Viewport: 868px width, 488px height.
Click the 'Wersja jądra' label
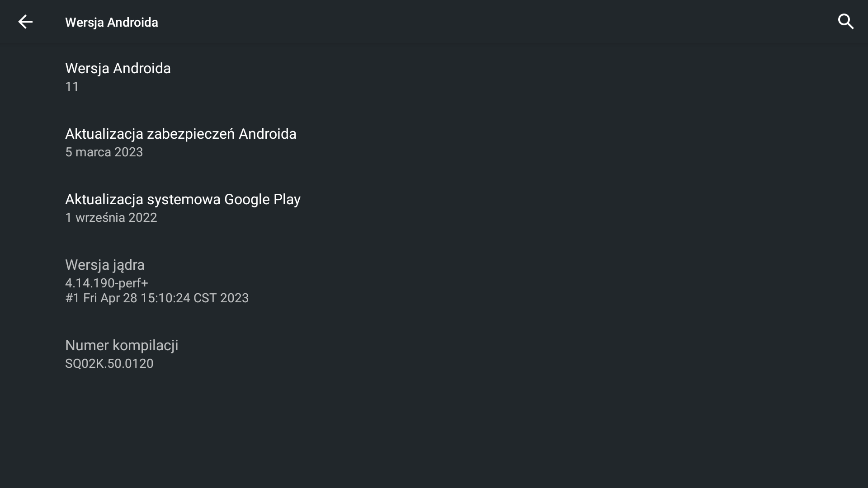[x=105, y=265]
